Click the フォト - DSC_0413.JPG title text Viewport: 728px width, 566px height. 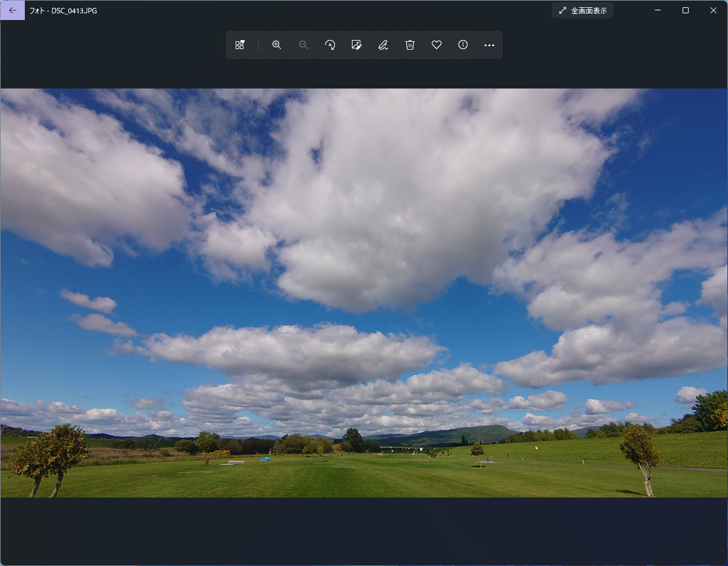pos(63,10)
